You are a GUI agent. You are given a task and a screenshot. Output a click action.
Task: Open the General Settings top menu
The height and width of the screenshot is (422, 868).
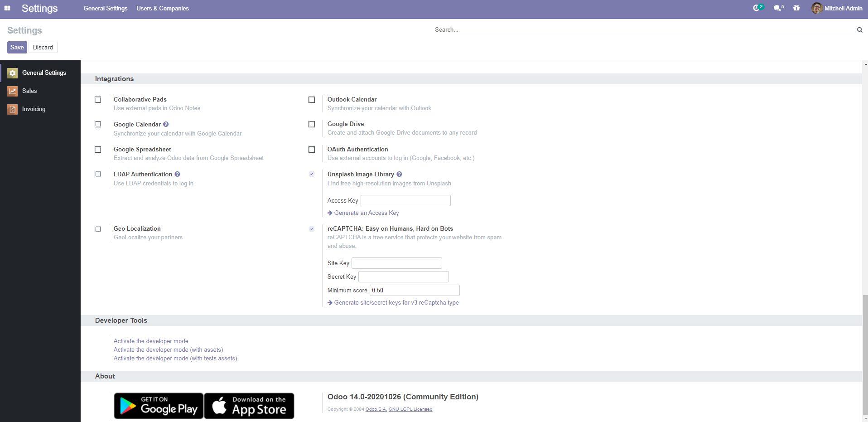coord(106,8)
